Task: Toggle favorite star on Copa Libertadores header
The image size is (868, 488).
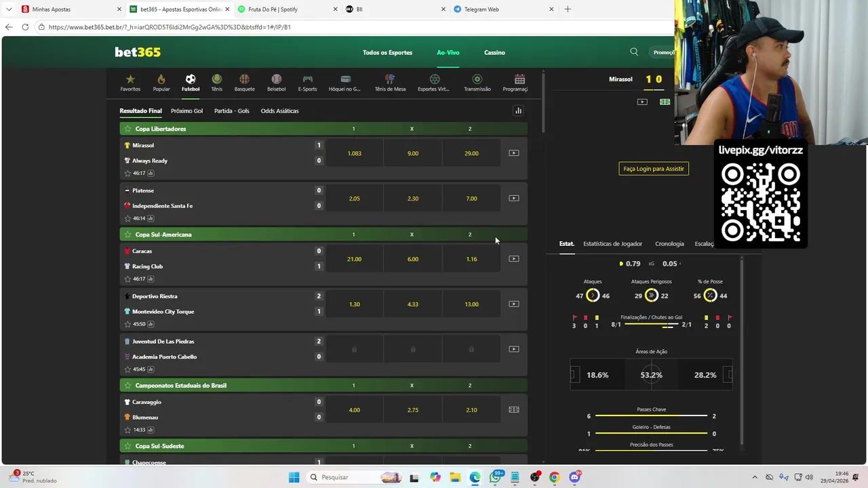Action: pyautogui.click(x=127, y=129)
